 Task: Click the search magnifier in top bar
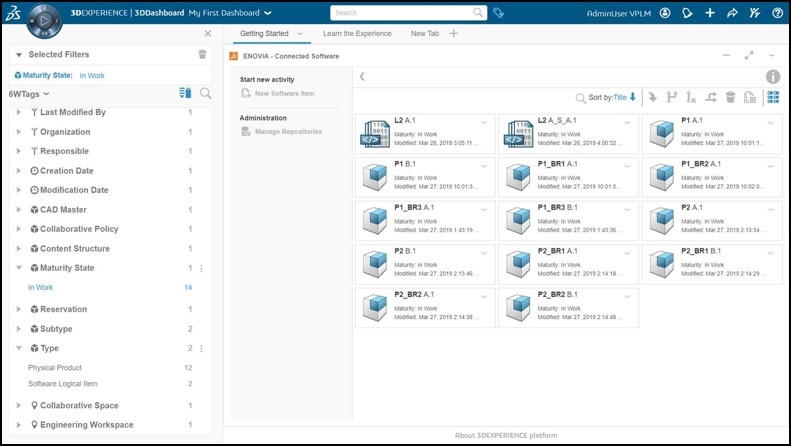477,13
